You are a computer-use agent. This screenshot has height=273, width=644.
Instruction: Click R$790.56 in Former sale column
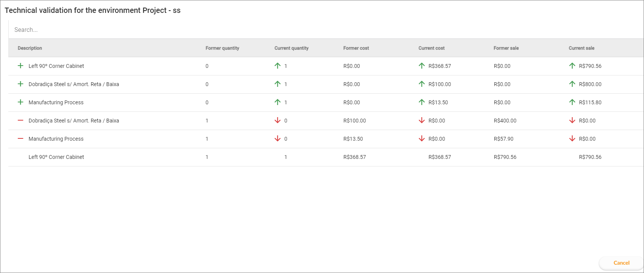(x=505, y=157)
